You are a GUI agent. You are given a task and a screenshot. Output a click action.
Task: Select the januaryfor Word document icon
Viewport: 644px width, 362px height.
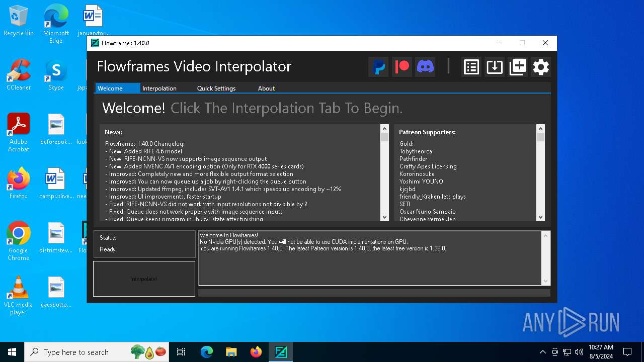pos(93,21)
